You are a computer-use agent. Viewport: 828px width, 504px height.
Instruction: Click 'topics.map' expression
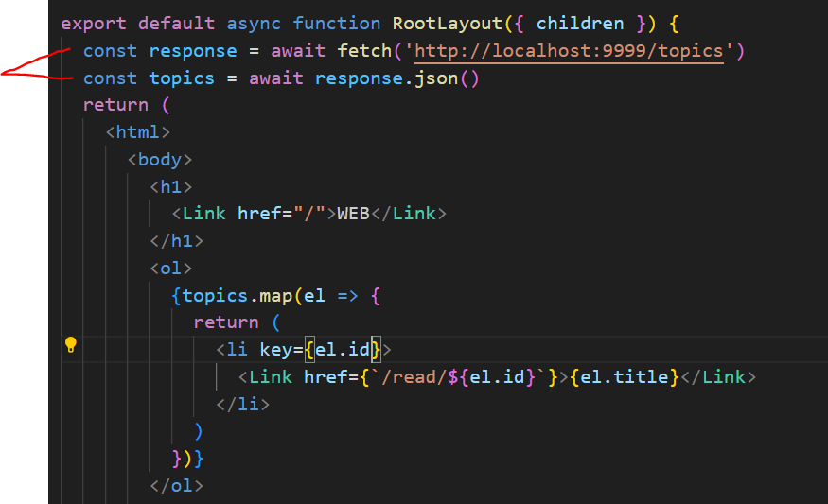point(238,296)
